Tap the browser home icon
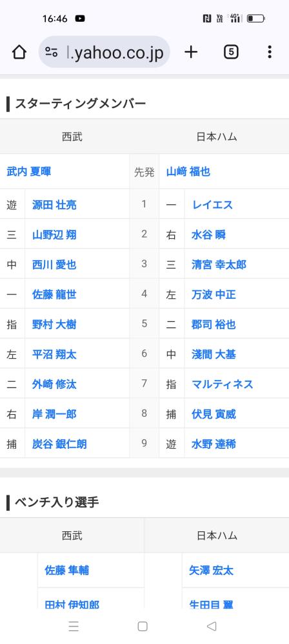The image size is (289, 644). pos(19,52)
